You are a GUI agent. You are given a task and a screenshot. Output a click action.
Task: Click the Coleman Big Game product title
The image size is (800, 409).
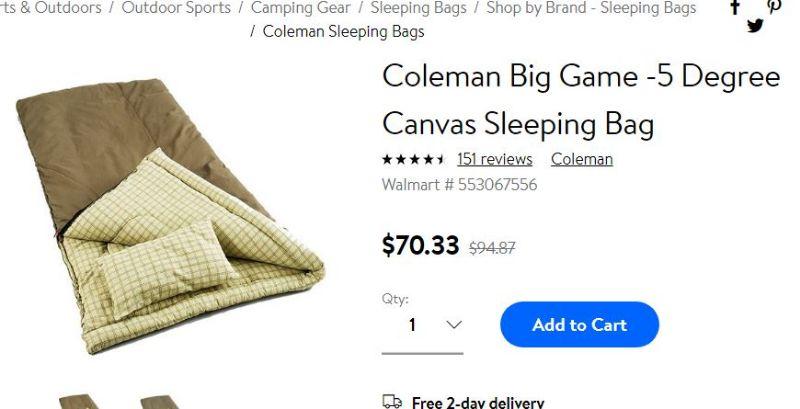[x=580, y=100]
